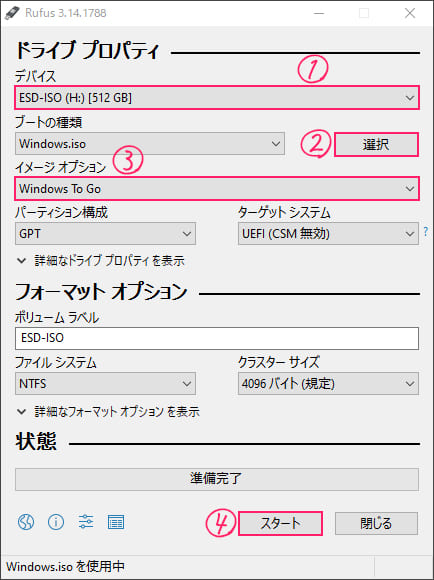Click the target system help question mark
The height and width of the screenshot is (580, 434).
[426, 232]
